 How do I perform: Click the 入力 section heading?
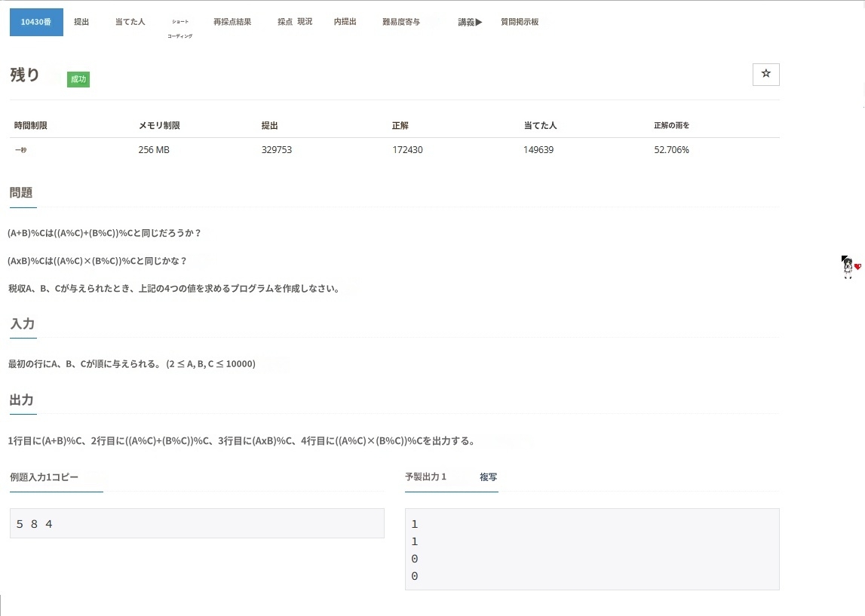(23, 323)
